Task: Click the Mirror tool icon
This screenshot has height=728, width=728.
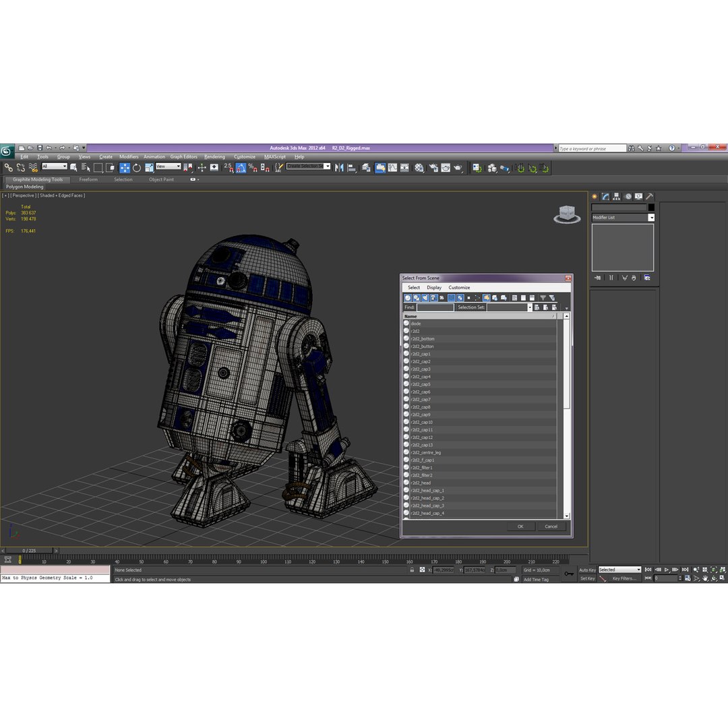Action: click(x=339, y=168)
